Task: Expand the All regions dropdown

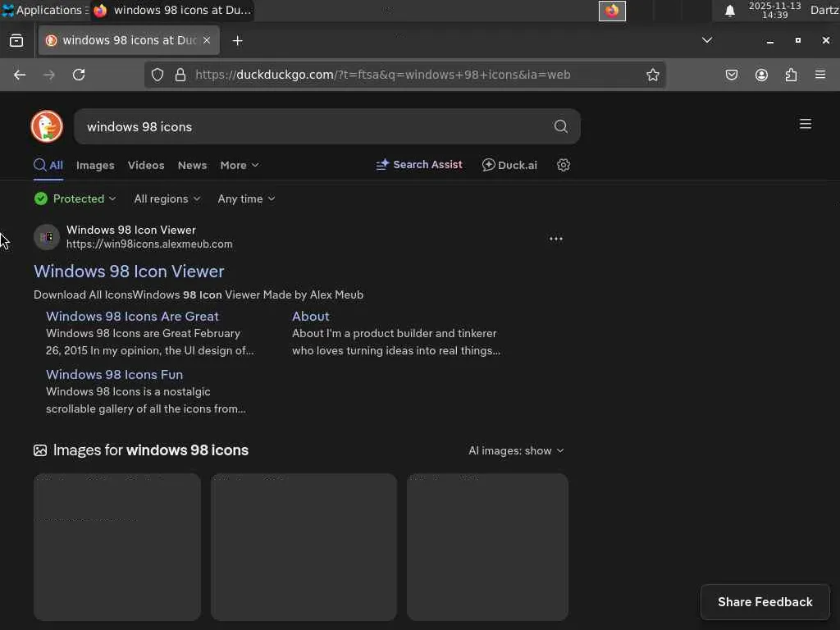Action: point(167,199)
